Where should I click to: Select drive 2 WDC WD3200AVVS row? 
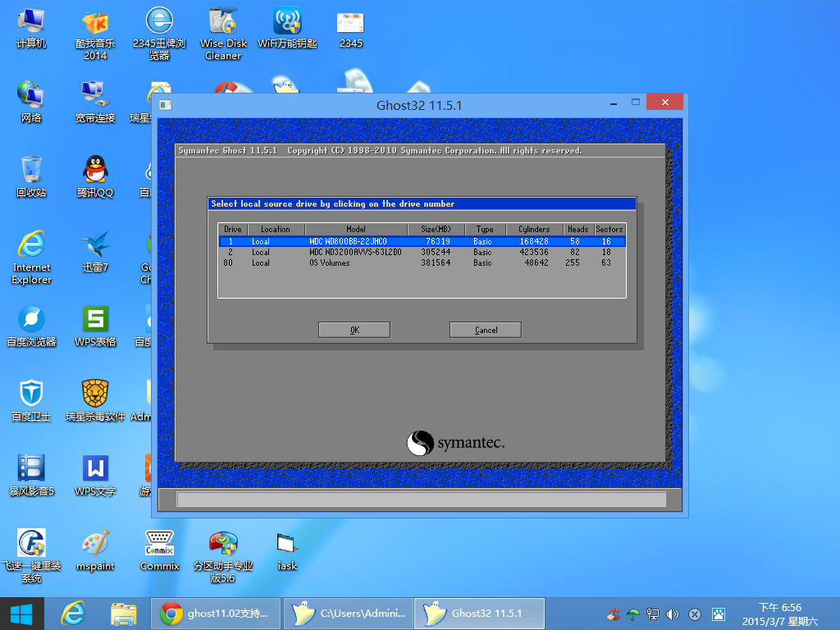point(422,253)
